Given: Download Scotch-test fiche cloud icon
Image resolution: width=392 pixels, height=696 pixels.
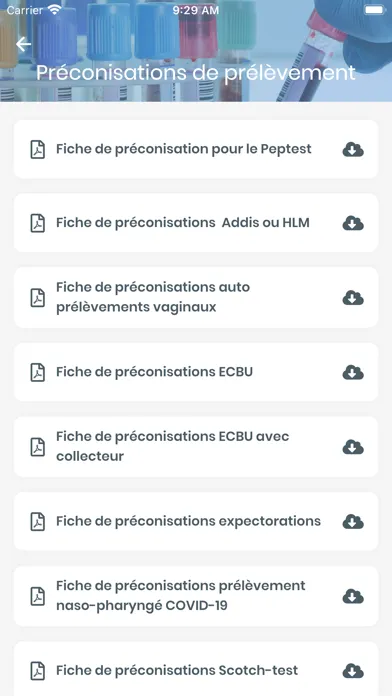Looking at the screenshot, I should tap(353, 671).
